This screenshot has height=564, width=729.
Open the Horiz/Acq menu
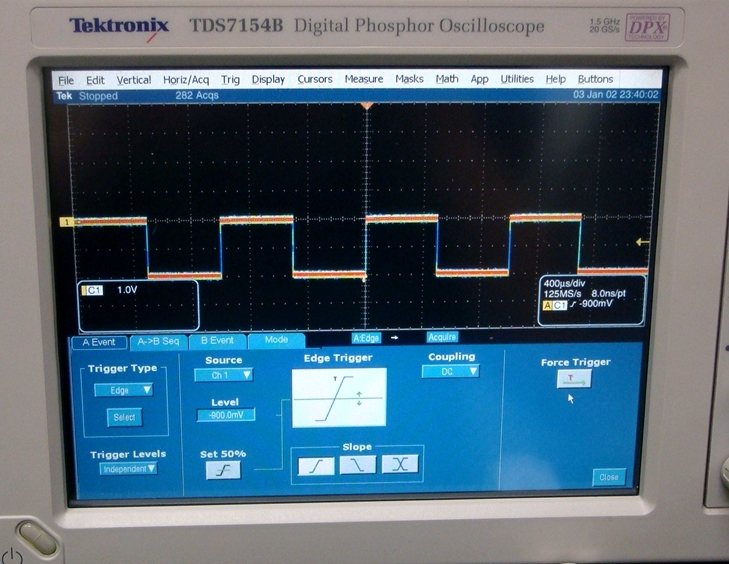[x=186, y=80]
